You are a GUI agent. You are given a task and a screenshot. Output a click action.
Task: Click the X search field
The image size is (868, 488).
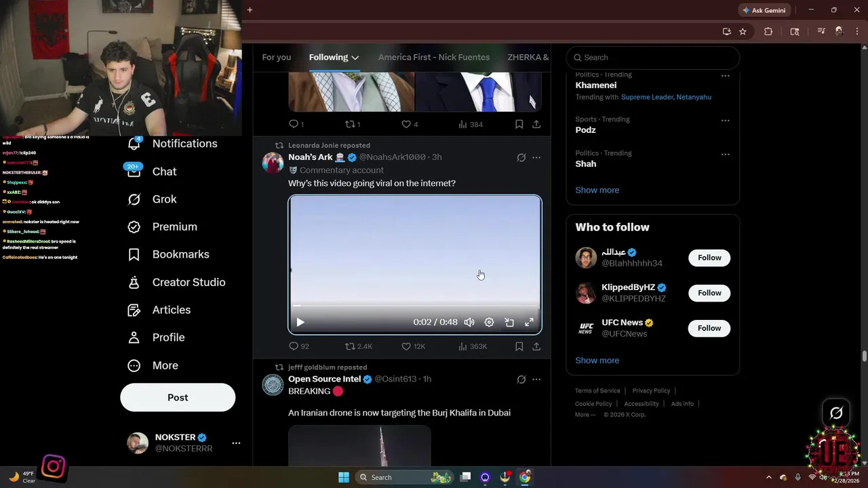click(652, 58)
